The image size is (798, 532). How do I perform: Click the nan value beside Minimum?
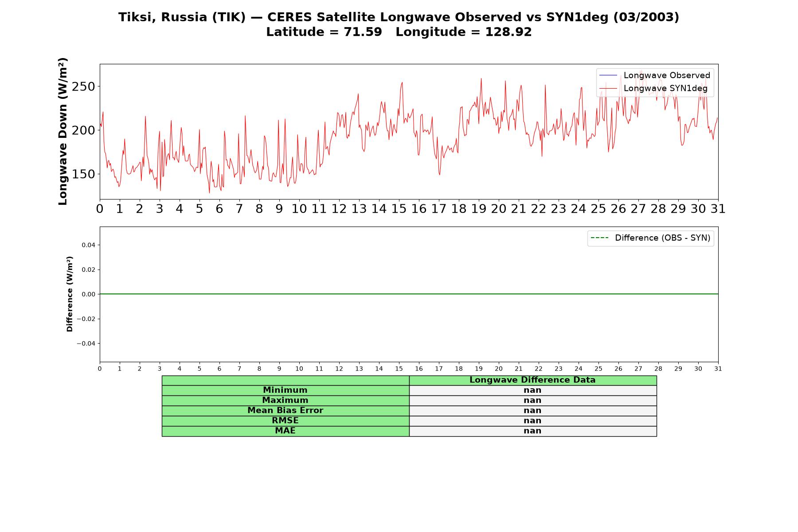point(532,390)
